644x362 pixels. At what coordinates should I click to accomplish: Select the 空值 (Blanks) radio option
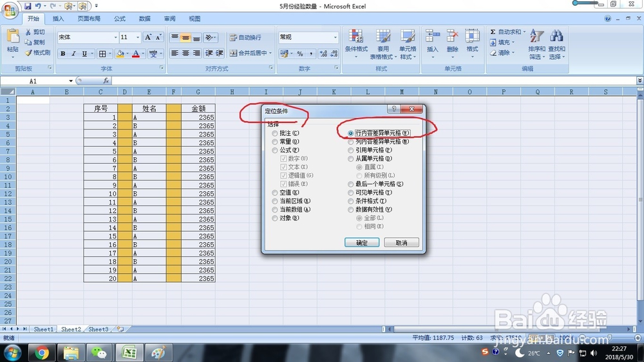275,193
